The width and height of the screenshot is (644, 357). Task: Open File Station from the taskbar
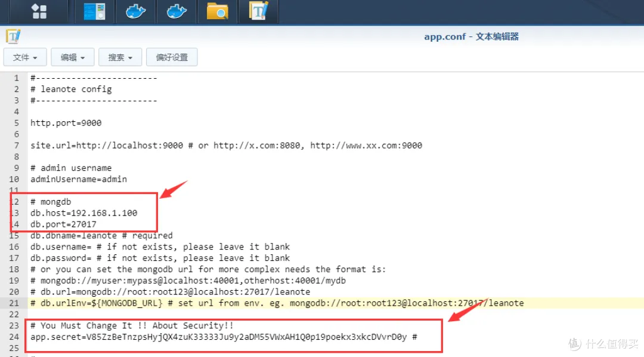[217, 11]
